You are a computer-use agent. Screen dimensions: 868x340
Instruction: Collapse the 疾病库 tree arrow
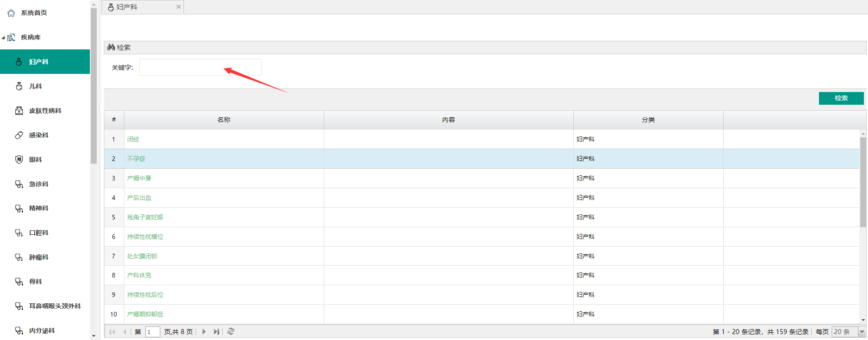[x=3, y=38]
